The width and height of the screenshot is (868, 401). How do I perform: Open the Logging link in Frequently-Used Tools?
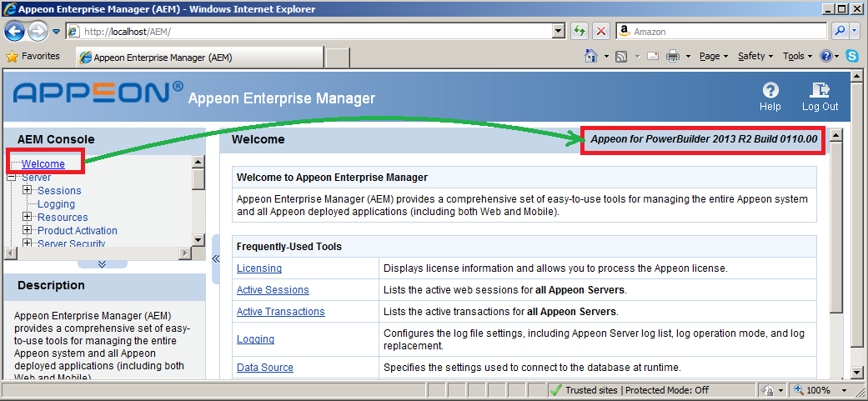(255, 339)
